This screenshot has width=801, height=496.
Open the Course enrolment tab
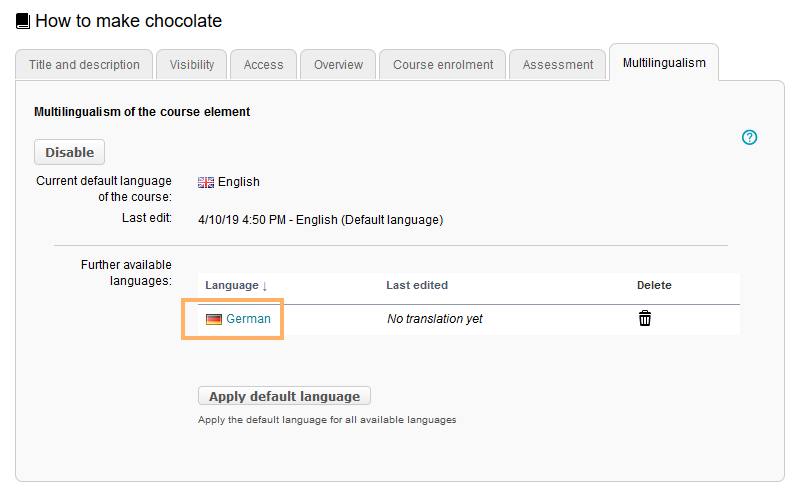pos(443,65)
